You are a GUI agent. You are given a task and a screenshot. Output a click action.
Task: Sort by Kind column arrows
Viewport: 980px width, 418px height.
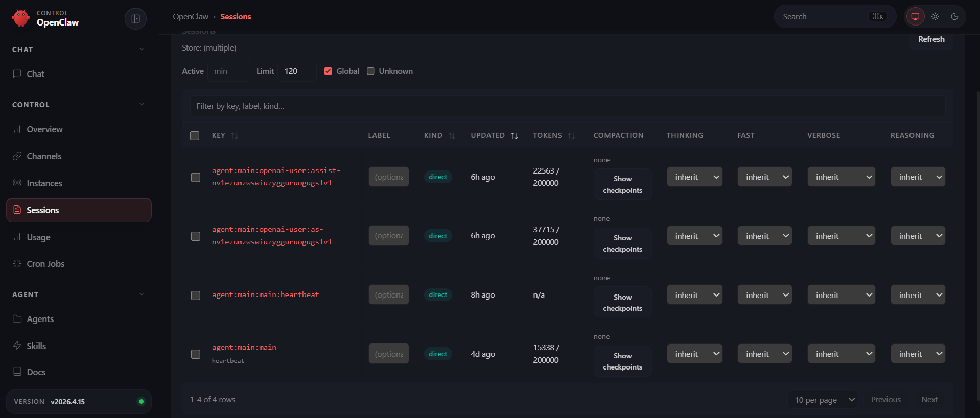tap(452, 136)
